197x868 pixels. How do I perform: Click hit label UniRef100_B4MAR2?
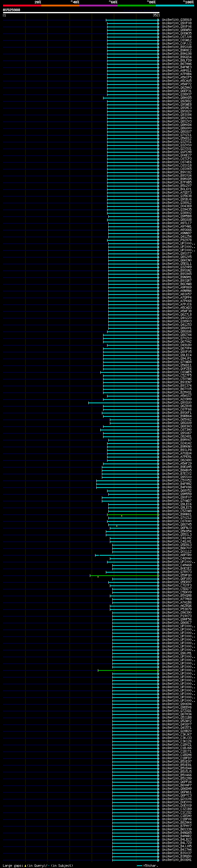point(177,836)
